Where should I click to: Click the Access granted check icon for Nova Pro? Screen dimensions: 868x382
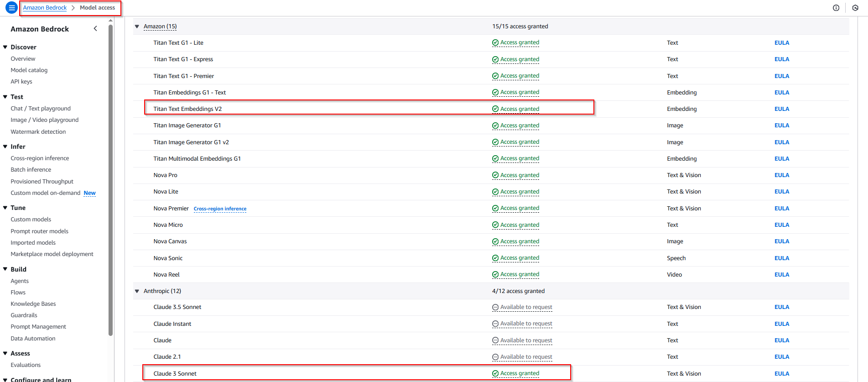click(495, 175)
